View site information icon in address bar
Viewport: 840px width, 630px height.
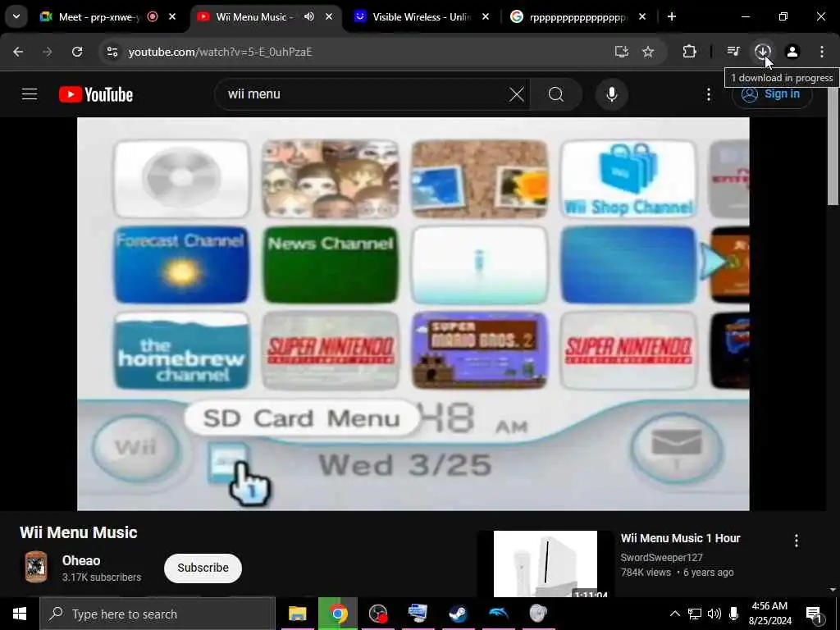click(x=112, y=52)
